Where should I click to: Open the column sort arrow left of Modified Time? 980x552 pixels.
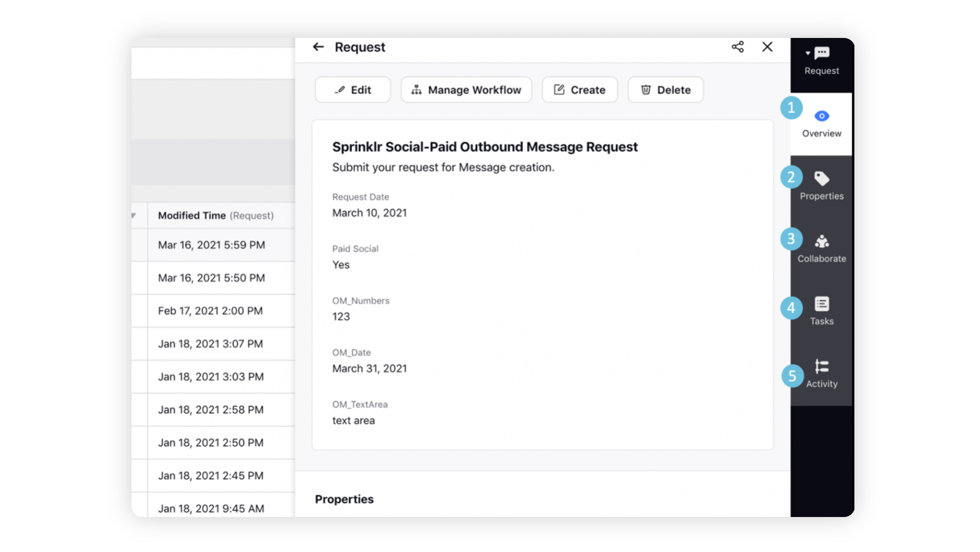134,215
